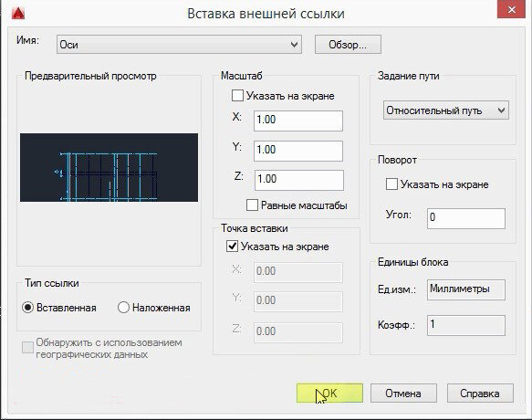Click the Обзор... browse button
This screenshot has width=532, height=420.
(348, 45)
